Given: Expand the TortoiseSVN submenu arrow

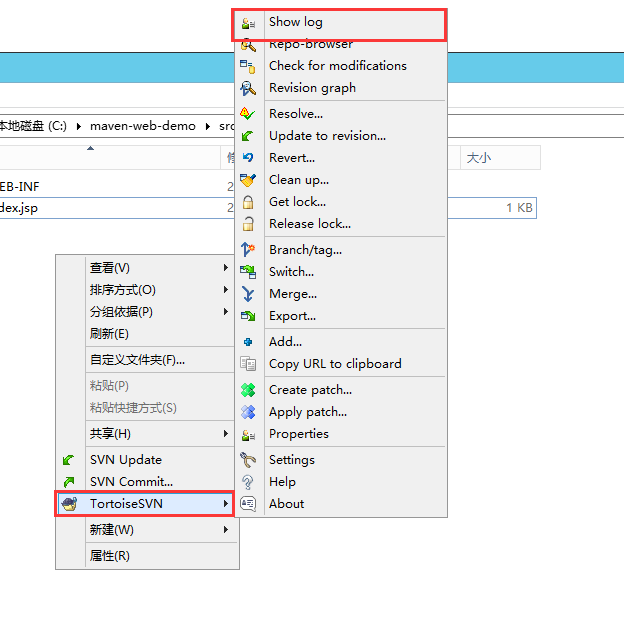Looking at the screenshot, I should tap(226, 503).
